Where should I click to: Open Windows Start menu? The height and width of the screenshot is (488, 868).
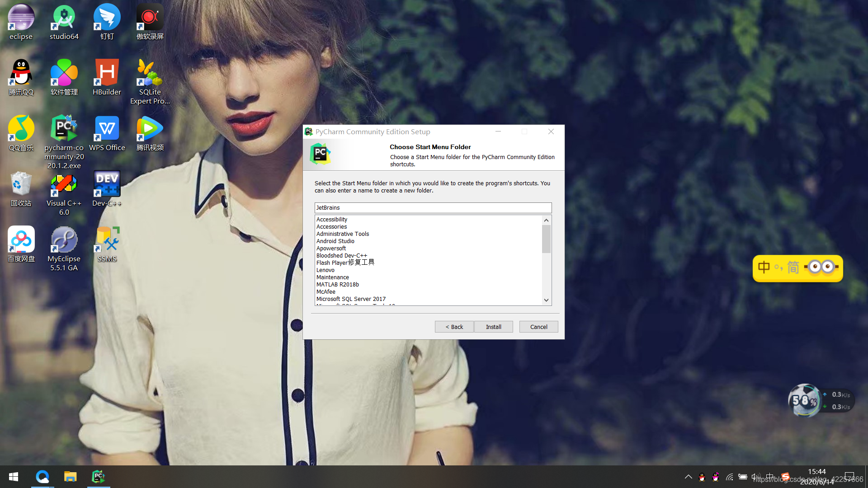14,477
